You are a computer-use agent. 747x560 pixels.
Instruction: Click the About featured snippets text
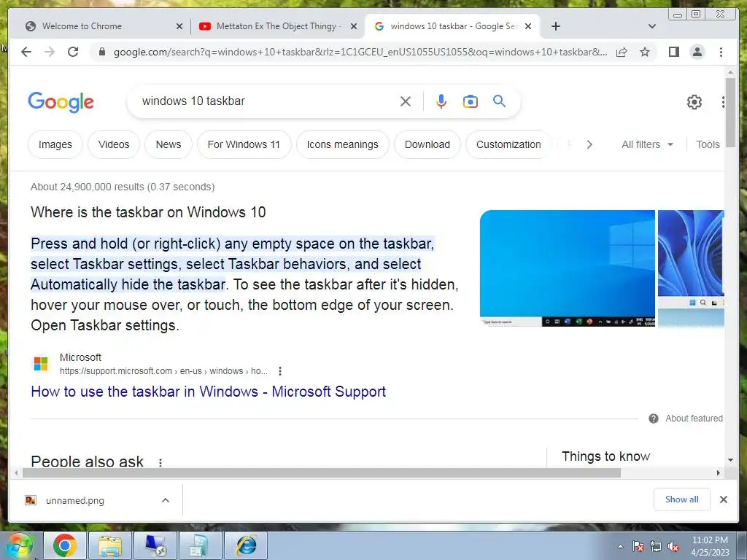point(694,418)
